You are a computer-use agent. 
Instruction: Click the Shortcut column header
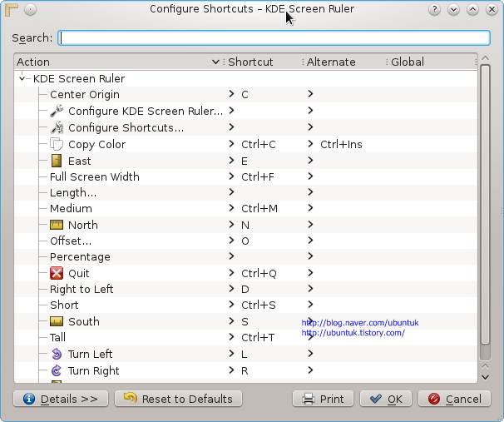264,62
